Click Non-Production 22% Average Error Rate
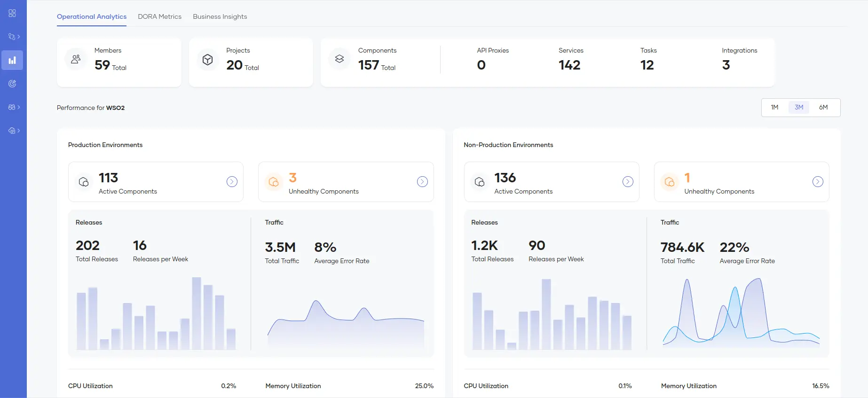This screenshot has height=398, width=868. (x=734, y=247)
